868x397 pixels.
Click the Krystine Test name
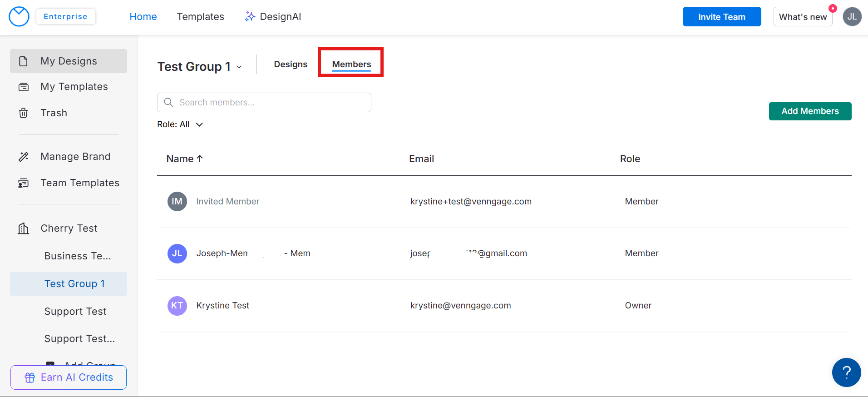(x=223, y=306)
